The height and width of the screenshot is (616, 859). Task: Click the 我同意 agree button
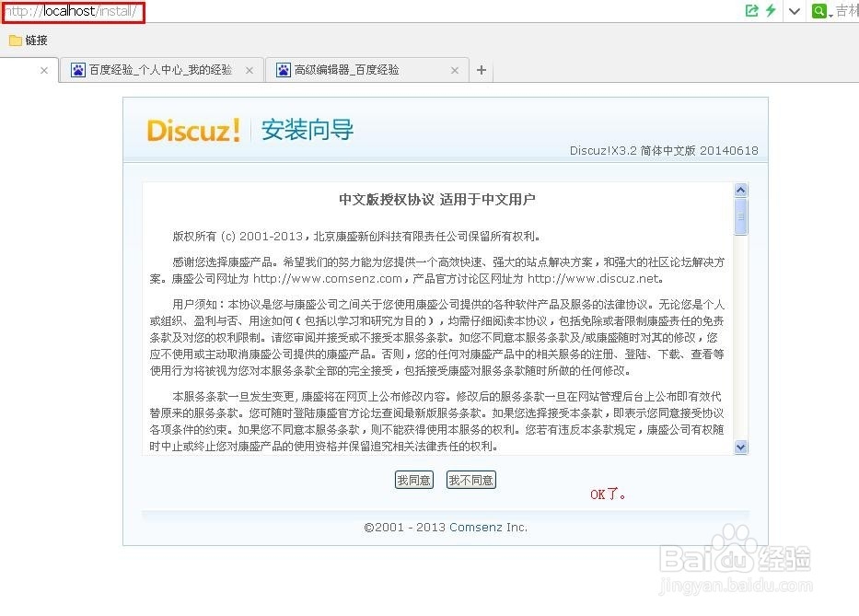tap(413, 480)
